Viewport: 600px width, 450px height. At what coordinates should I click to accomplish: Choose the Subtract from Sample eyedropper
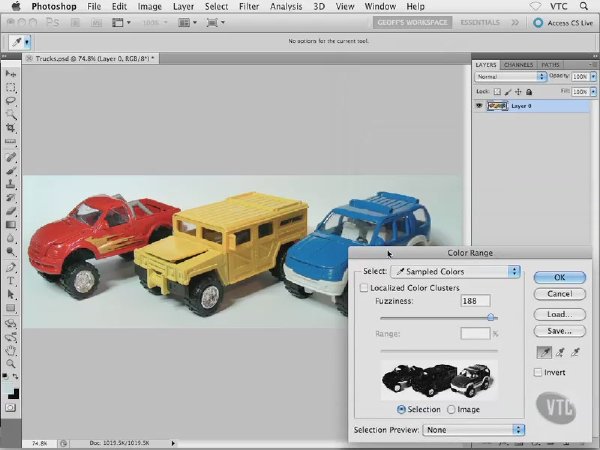(576, 352)
